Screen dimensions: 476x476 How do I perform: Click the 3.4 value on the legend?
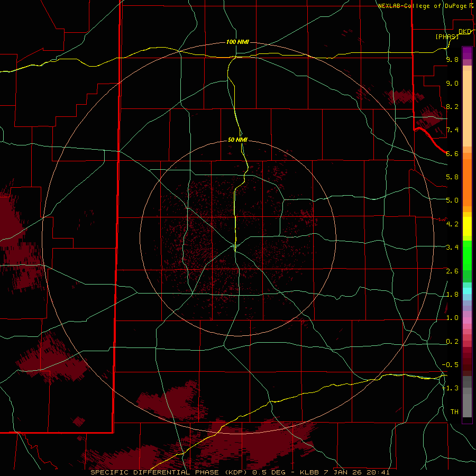452,248
